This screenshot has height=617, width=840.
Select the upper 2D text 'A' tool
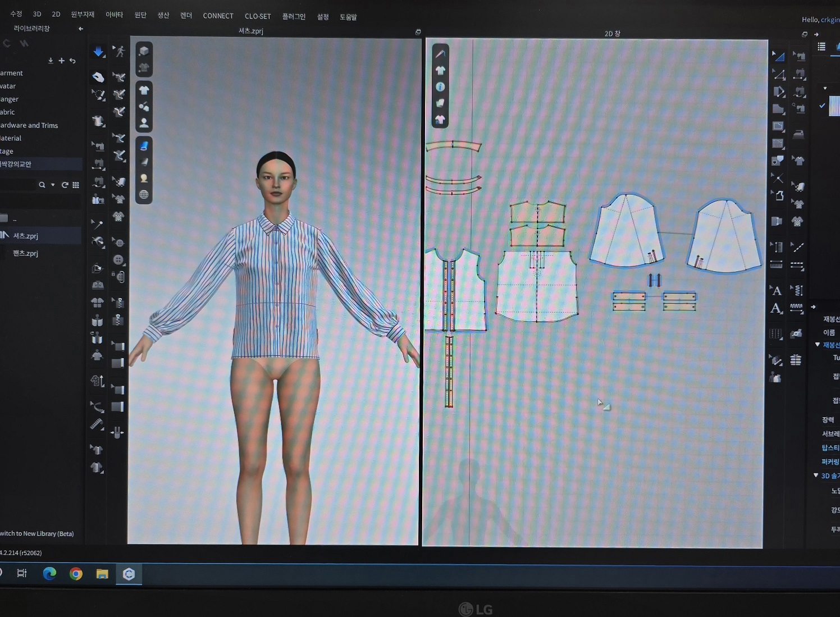point(777,290)
